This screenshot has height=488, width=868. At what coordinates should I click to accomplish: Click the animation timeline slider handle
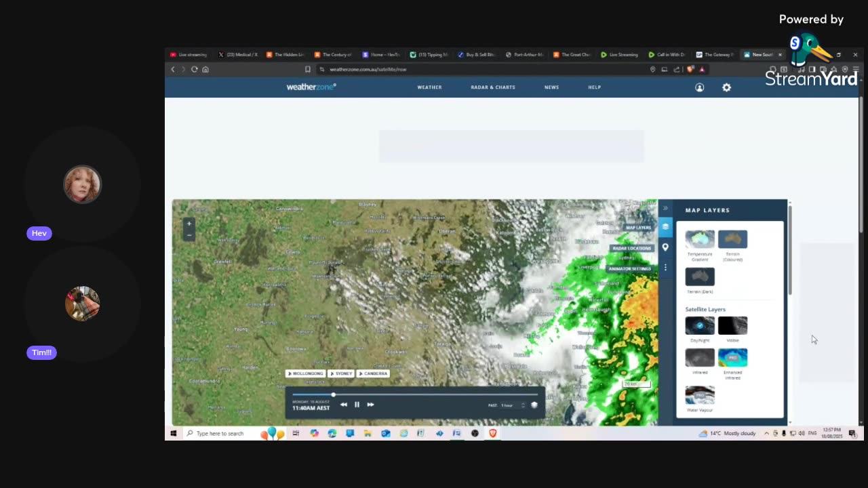(x=333, y=394)
